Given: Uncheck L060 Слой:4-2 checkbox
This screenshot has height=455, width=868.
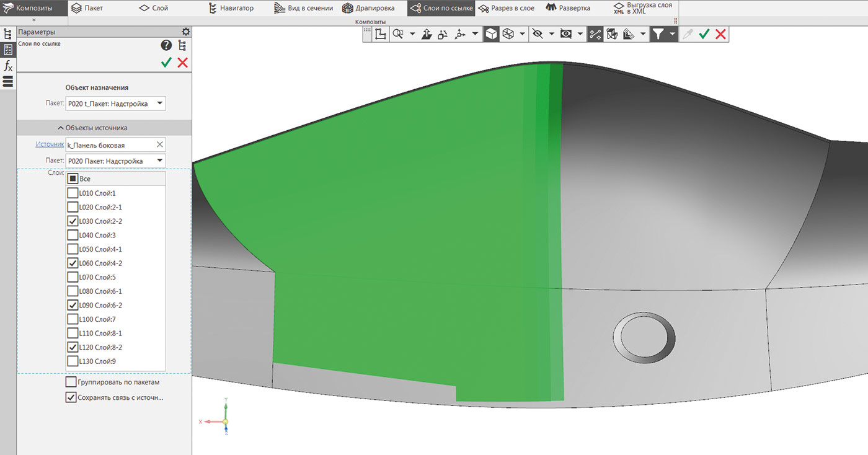Looking at the screenshot, I should [73, 263].
